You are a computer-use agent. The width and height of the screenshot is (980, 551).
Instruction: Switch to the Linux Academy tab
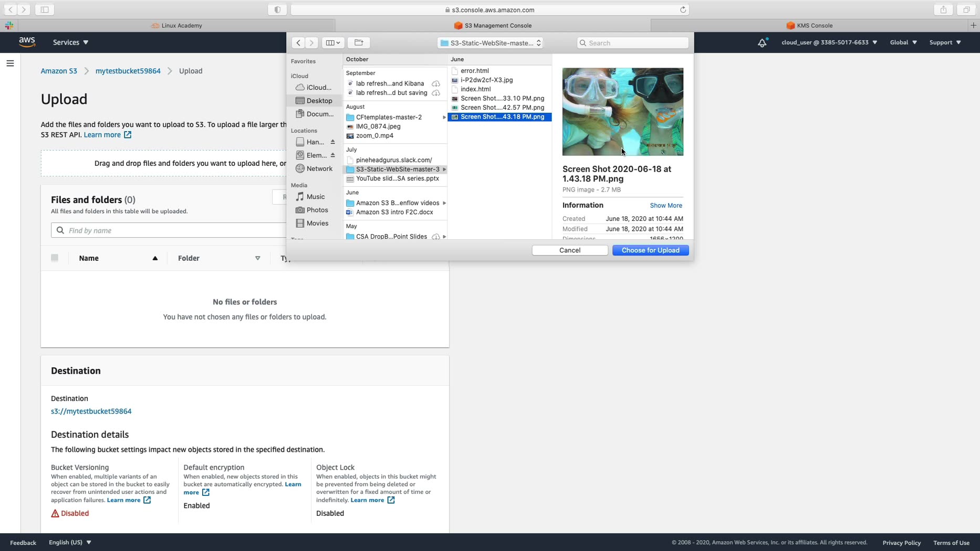click(176, 25)
